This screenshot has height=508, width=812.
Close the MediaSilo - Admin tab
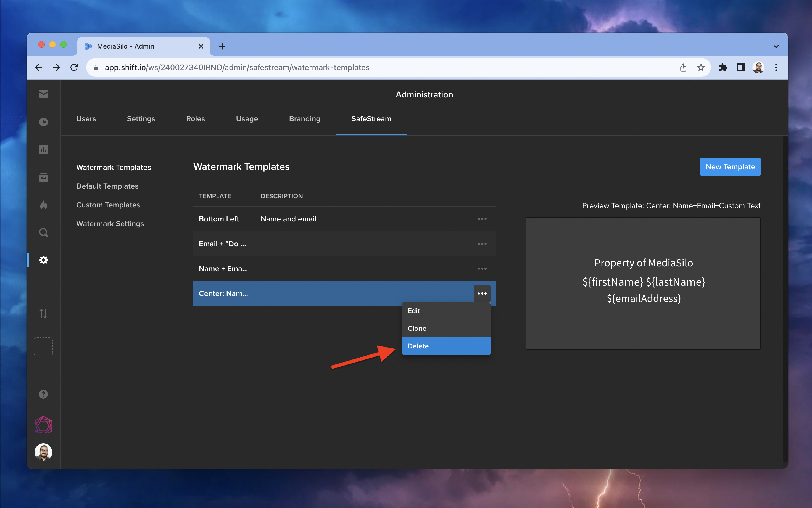[x=201, y=46]
